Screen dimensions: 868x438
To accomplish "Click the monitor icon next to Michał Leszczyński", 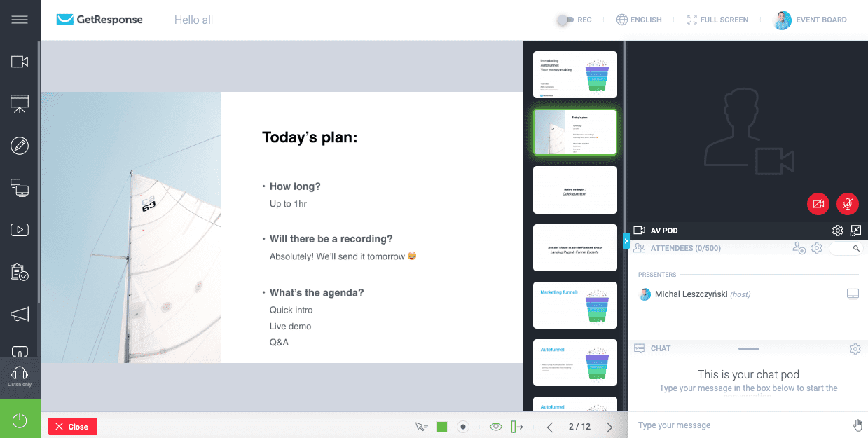I will [853, 294].
